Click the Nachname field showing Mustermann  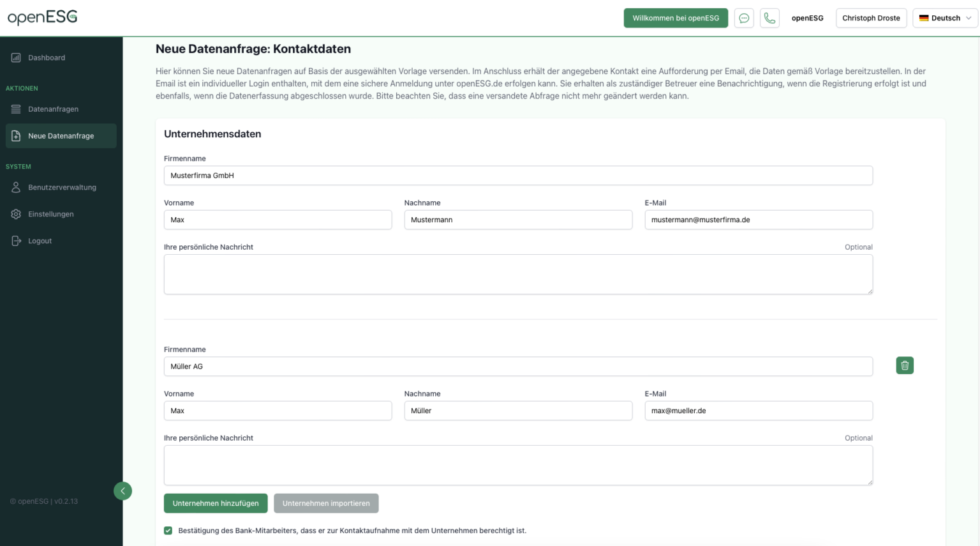(518, 220)
